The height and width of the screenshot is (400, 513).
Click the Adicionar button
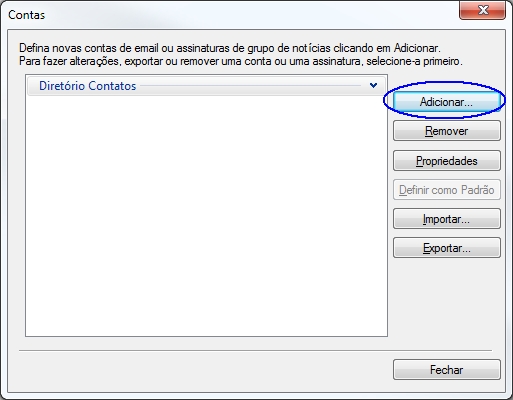(x=447, y=102)
